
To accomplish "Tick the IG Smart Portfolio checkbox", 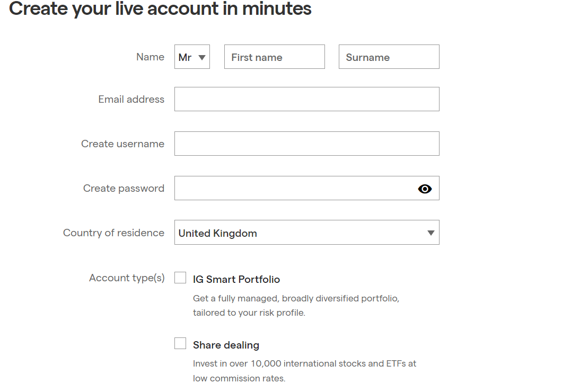I will tap(180, 278).
